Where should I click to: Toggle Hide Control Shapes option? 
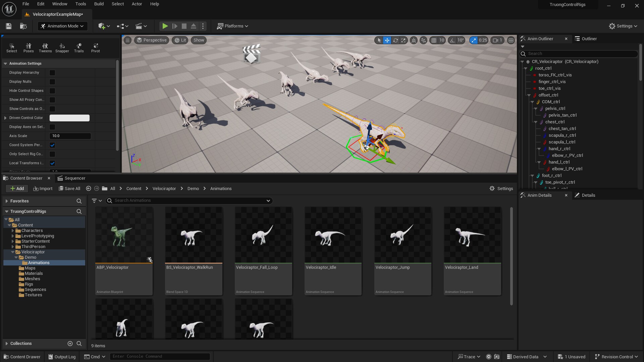(x=52, y=90)
